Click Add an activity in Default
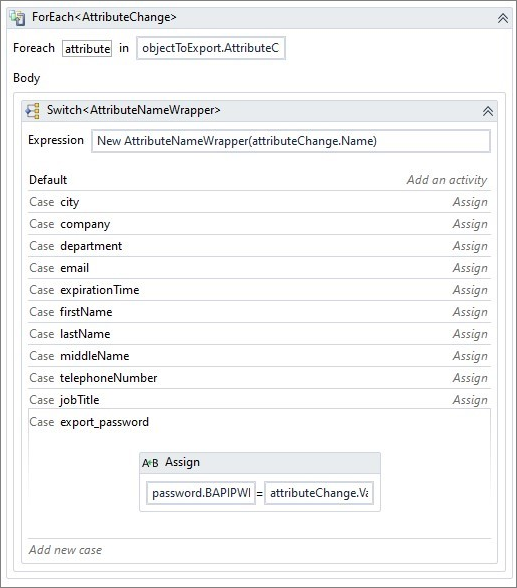This screenshot has width=517, height=588. pyautogui.click(x=447, y=180)
